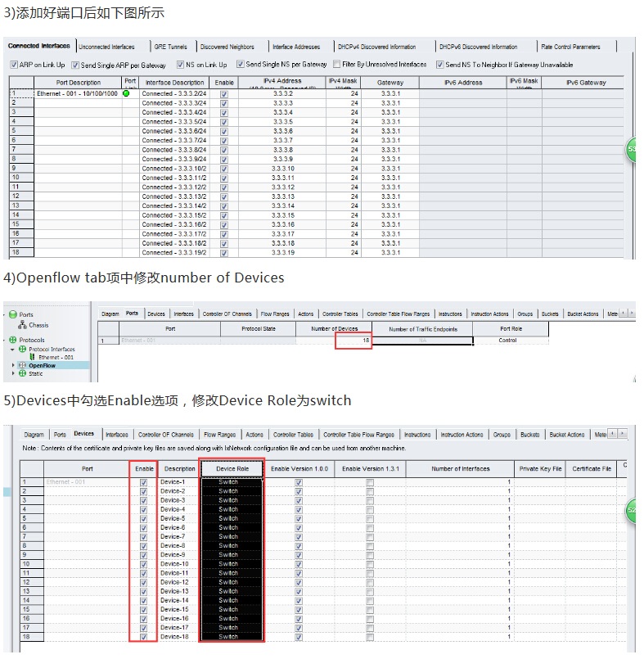
Task: Open the Controller OF Channels tab above the Port Role table
Action: (x=227, y=314)
